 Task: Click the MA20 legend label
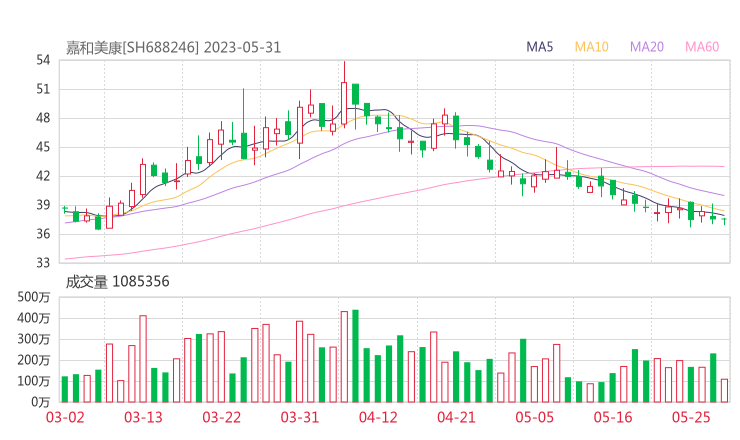647,47
